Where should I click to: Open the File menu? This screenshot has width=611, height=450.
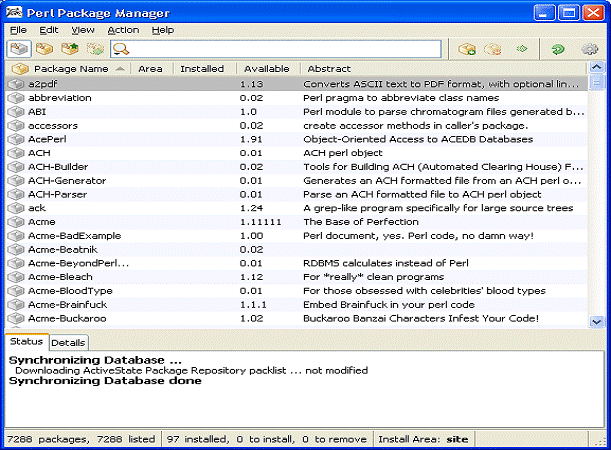click(18, 30)
